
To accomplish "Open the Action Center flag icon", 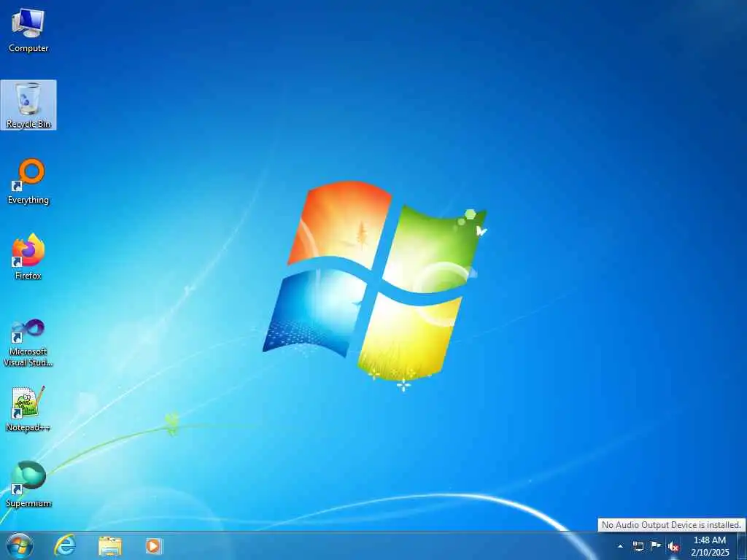I will 656,545.
